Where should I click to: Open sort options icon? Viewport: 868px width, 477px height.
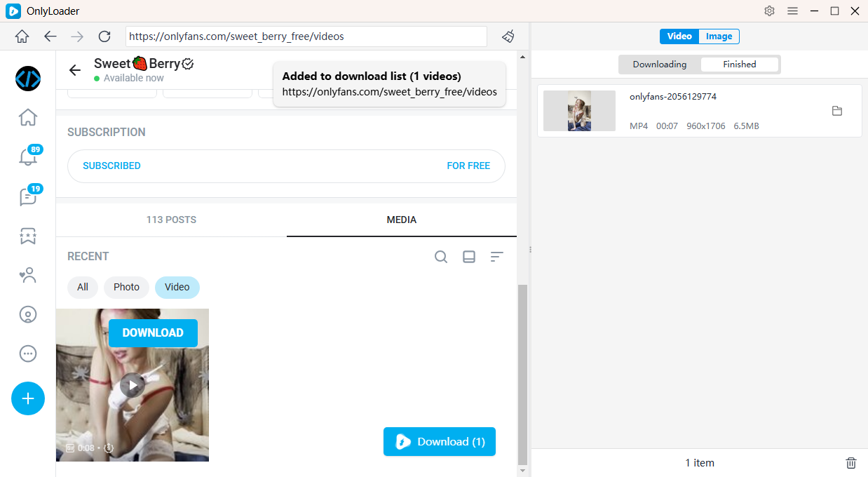pos(497,257)
